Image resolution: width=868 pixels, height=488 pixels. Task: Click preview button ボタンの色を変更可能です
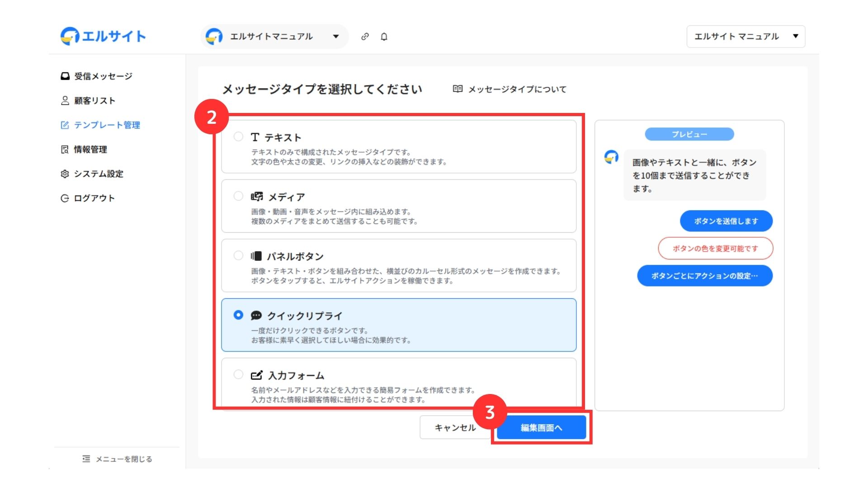(715, 249)
